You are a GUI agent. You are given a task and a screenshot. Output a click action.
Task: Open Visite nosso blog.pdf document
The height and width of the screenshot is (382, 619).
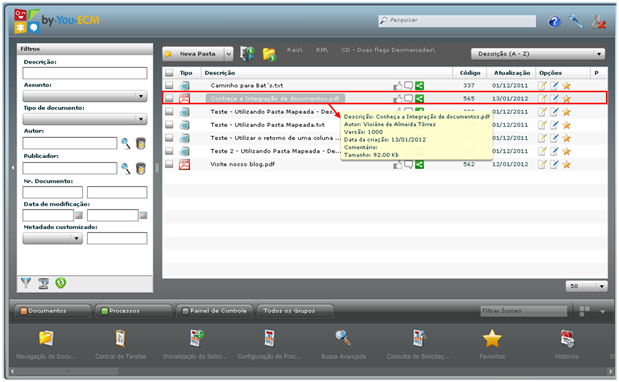tap(242, 165)
